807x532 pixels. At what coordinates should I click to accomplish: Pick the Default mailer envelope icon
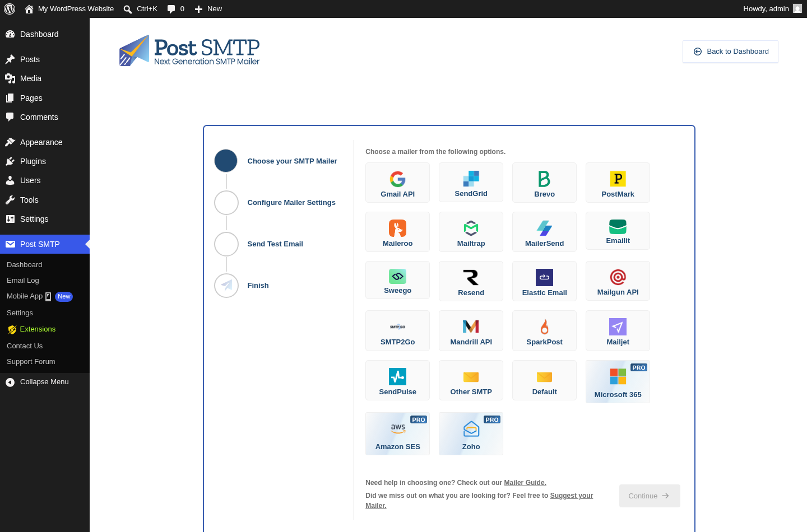tap(544, 377)
